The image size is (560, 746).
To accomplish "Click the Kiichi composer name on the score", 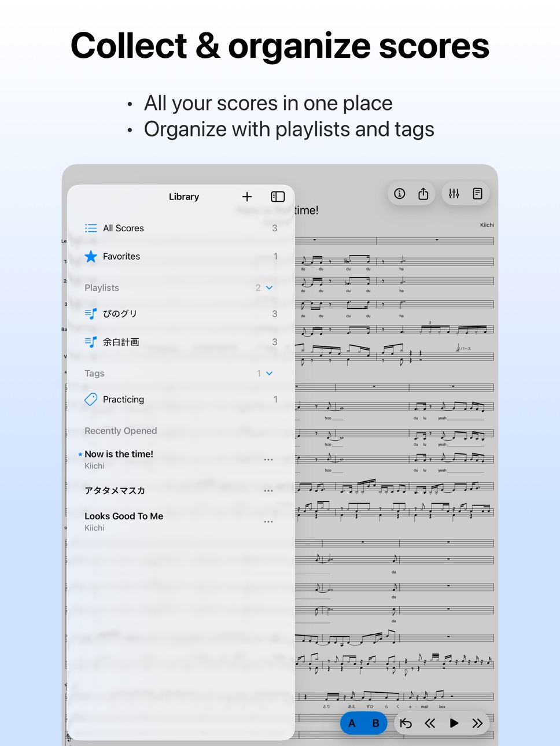I will point(487,225).
